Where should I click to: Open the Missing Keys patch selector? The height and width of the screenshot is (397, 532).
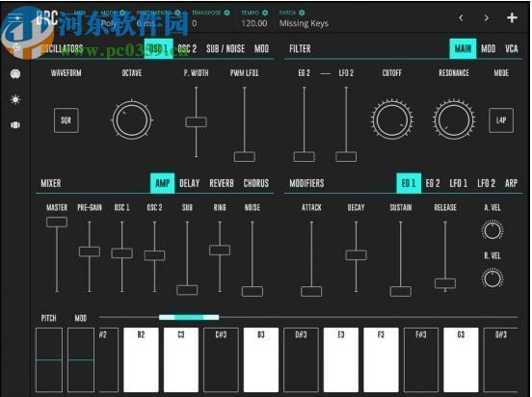(304, 23)
